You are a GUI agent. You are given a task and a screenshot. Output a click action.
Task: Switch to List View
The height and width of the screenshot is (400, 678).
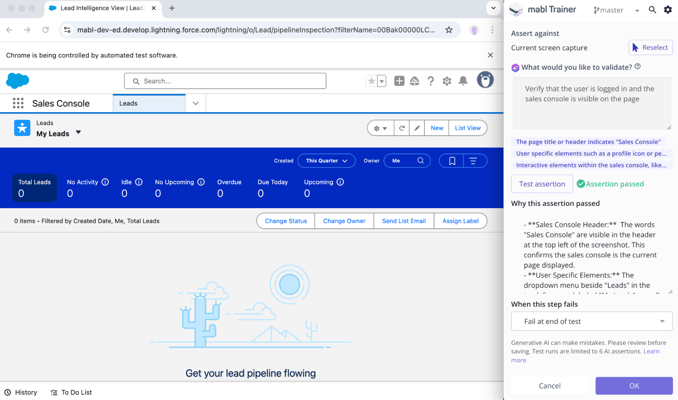[x=467, y=128]
